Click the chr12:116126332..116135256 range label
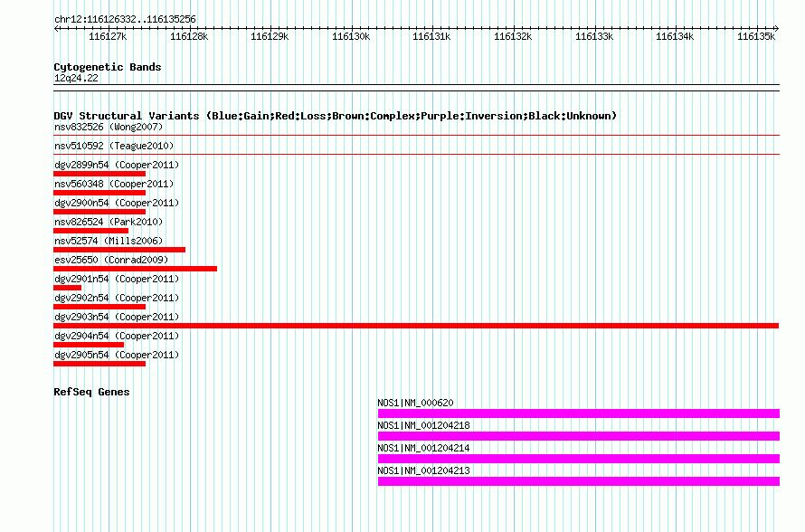The image size is (805, 532). (x=125, y=20)
